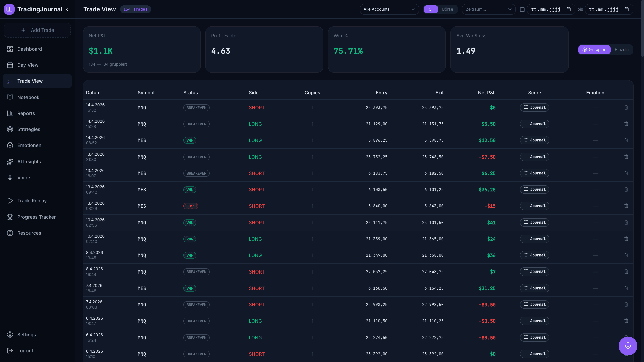This screenshot has height=362, width=644.
Task: Delete the 13.4.2026 09:42 trade
Action: 626,190
